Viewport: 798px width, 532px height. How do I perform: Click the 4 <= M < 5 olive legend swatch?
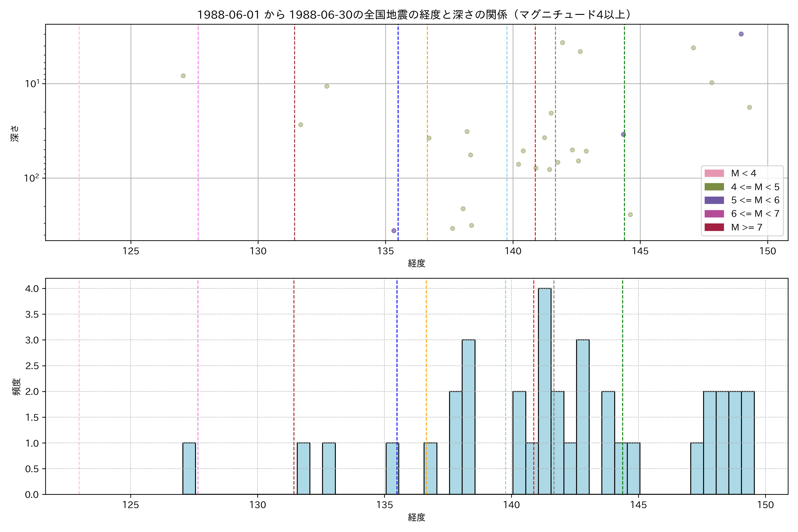pos(714,187)
